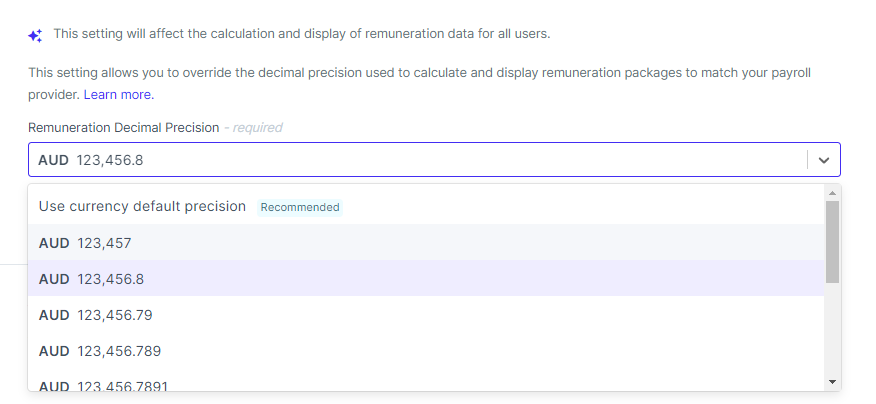Screen dimensions: 876x404
Task: Click the Remuneration Decimal Precision combo box field
Action: click(x=434, y=160)
